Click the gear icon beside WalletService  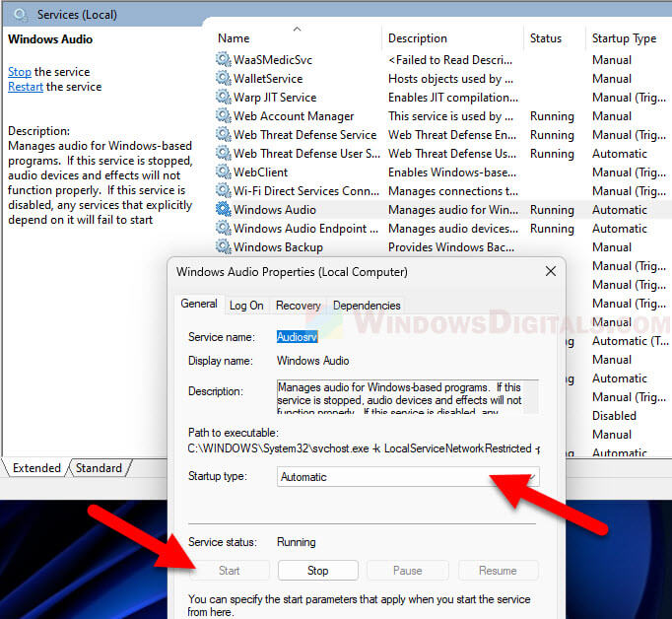[224, 79]
